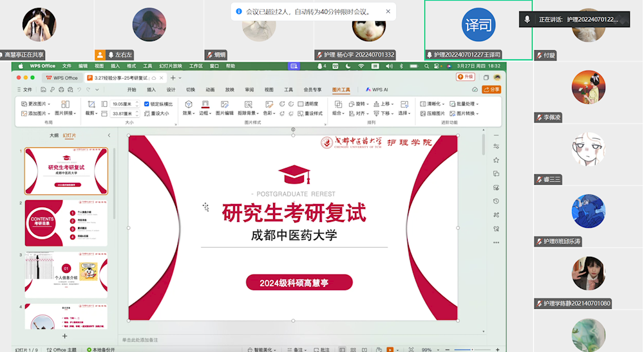
Task: Open the 下移 send backward dropdown
Action: tap(384, 114)
